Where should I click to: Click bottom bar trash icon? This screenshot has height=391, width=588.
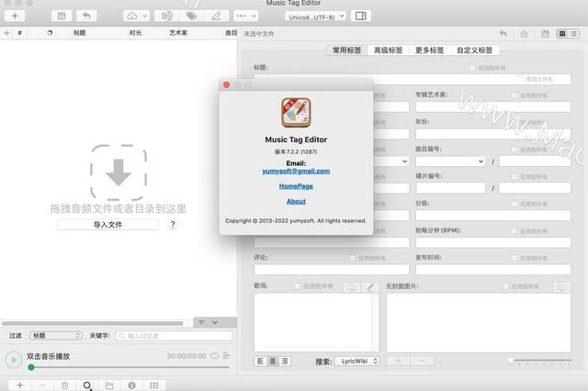click(64, 385)
